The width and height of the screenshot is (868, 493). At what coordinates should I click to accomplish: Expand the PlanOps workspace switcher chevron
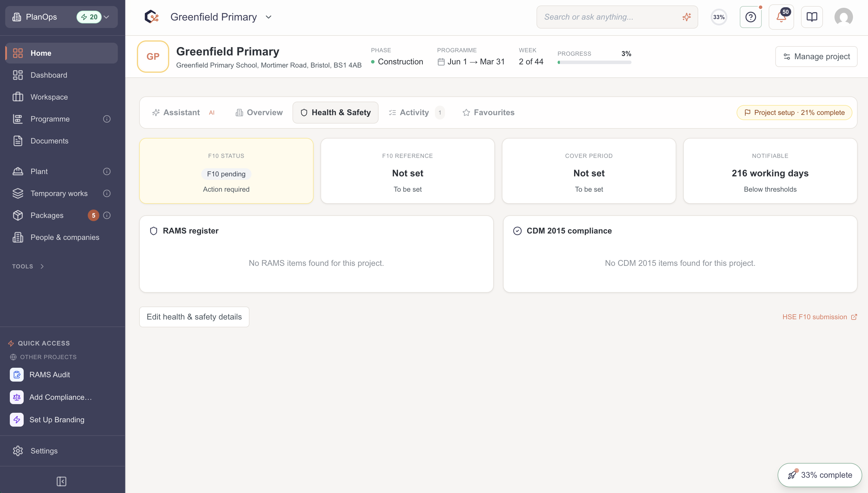[106, 17]
